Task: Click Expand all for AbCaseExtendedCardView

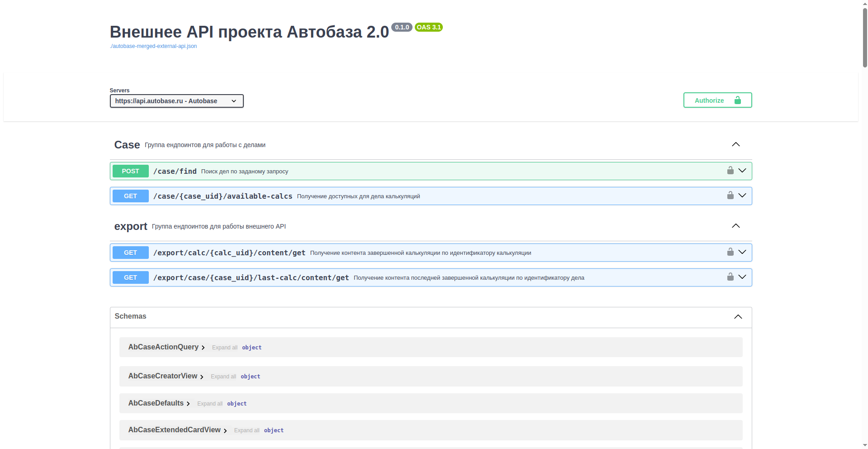Action: (247, 430)
